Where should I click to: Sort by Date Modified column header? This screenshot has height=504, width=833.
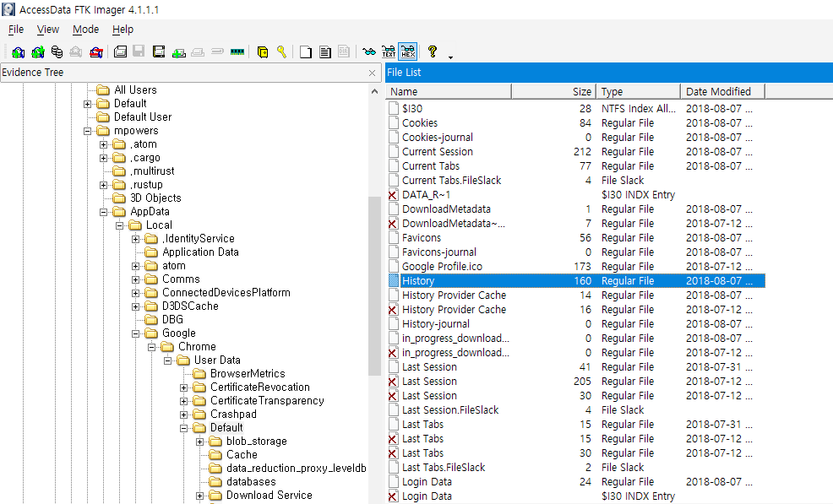[722, 91]
